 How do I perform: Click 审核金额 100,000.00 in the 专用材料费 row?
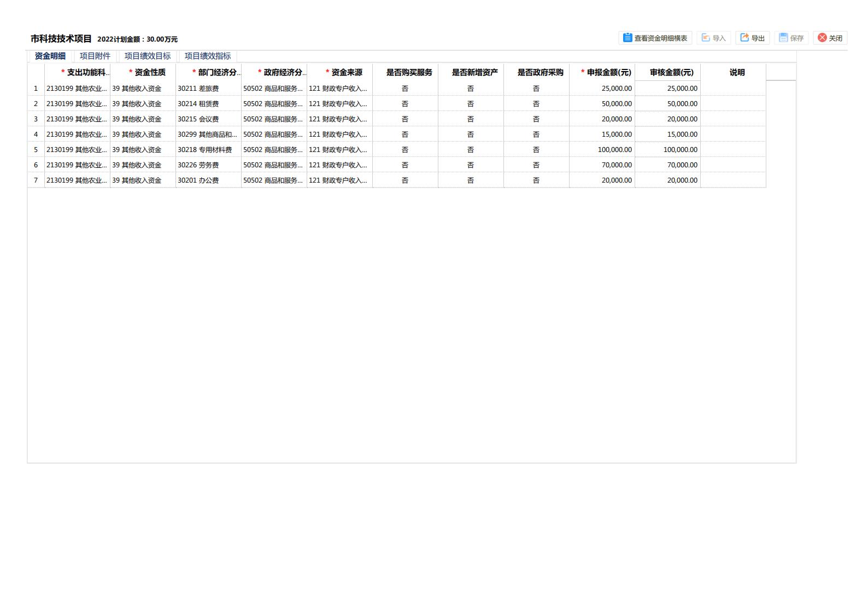coord(667,149)
